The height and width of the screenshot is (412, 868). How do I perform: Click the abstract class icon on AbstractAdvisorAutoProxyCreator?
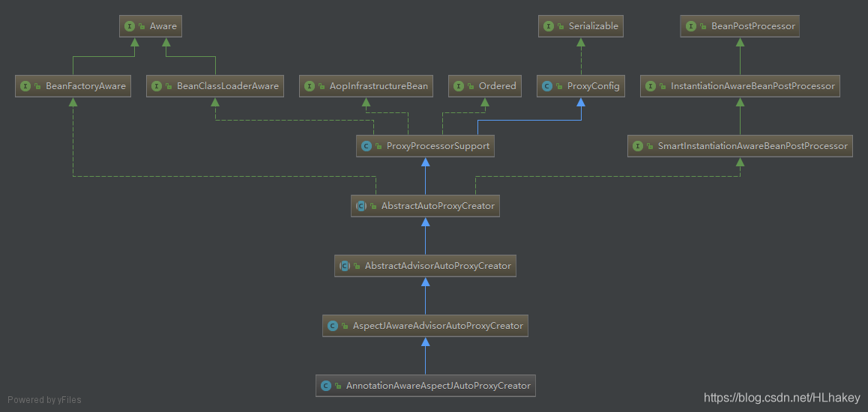click(344, 266)
